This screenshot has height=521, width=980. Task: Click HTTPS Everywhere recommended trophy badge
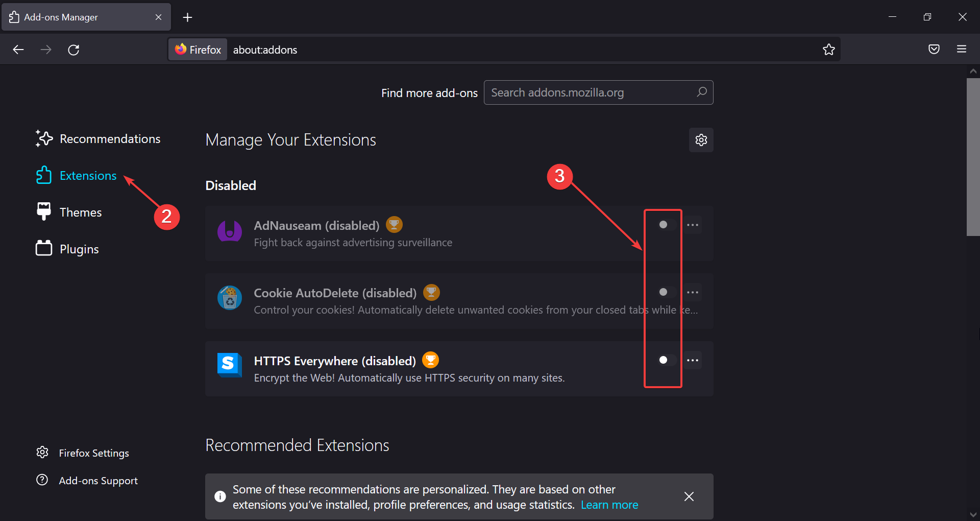[x=431, y=360]
